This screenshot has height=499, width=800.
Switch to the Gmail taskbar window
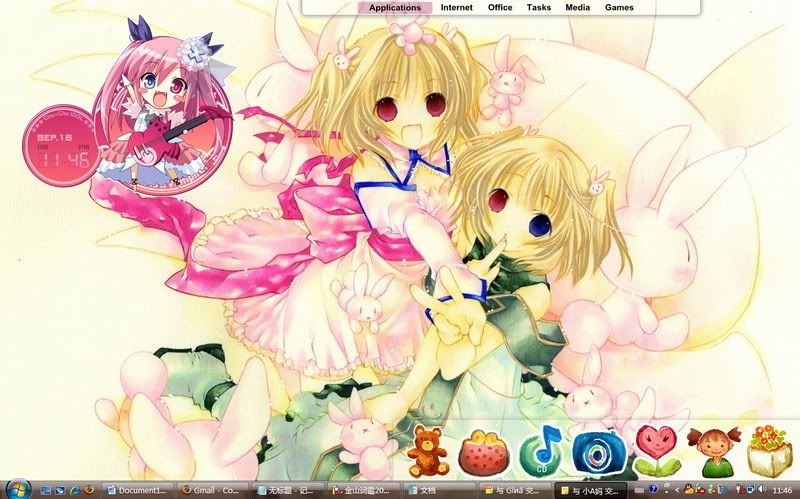214,491
